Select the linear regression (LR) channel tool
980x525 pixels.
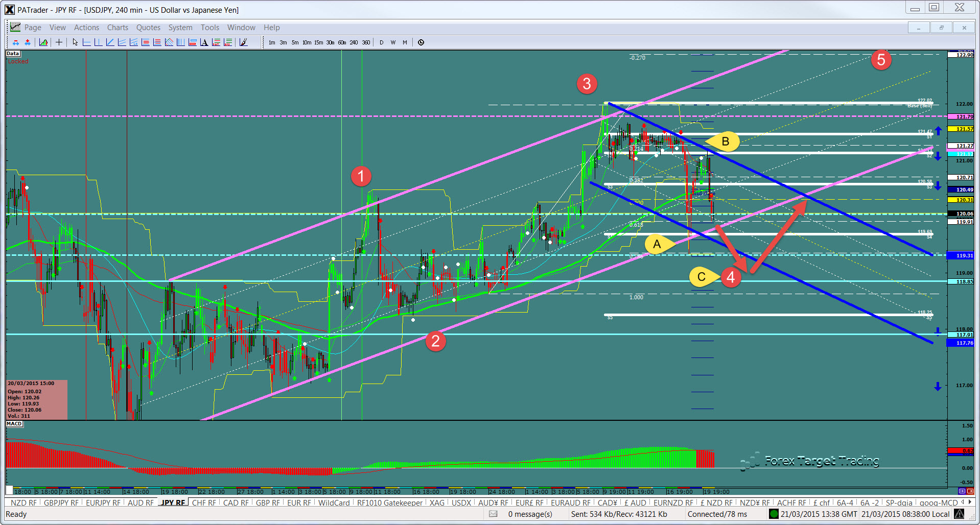[133, 42]
